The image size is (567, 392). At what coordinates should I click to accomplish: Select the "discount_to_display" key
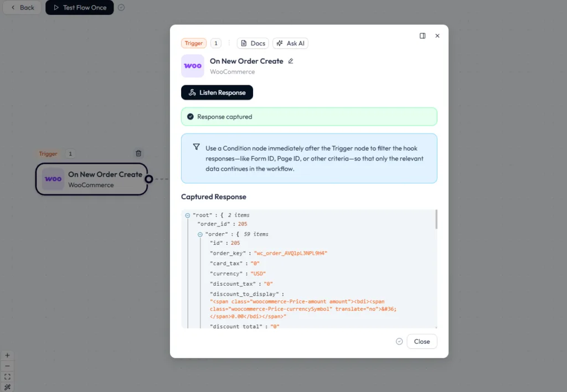244,294
